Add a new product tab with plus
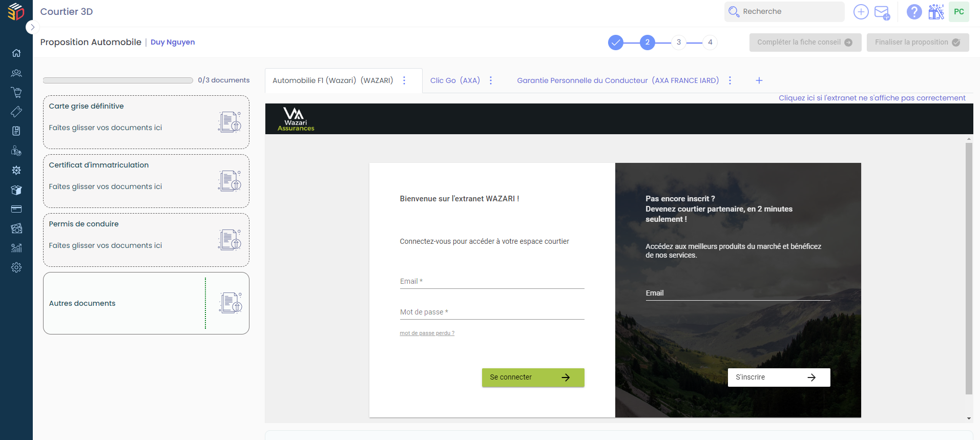980x440 pixels. click(x=759, y=80)
